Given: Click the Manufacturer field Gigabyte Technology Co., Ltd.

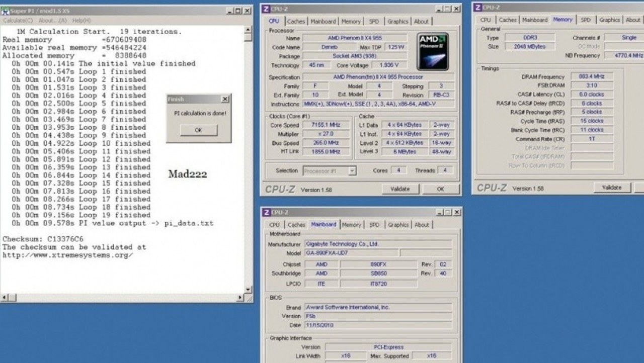Looking at the screenshot, I should click(x=378, y=244).
